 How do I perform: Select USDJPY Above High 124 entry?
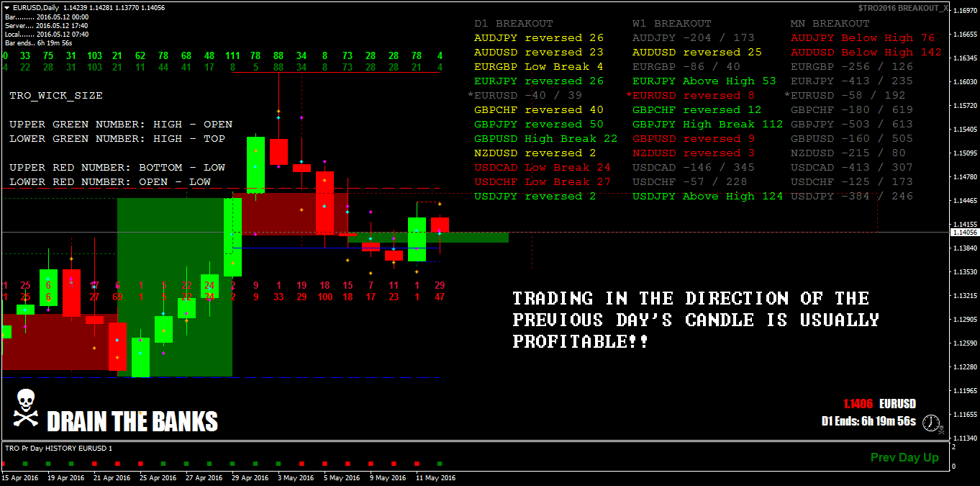point(709,196)
